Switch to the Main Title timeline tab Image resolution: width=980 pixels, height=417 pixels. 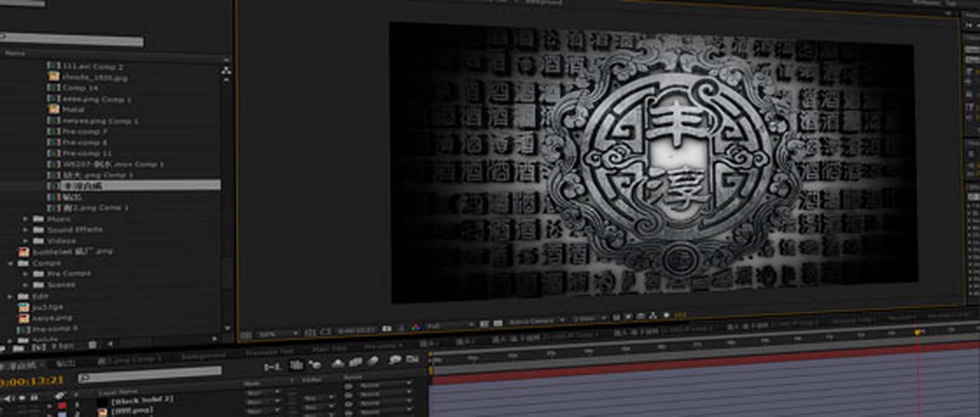click(x=329, y=349)
